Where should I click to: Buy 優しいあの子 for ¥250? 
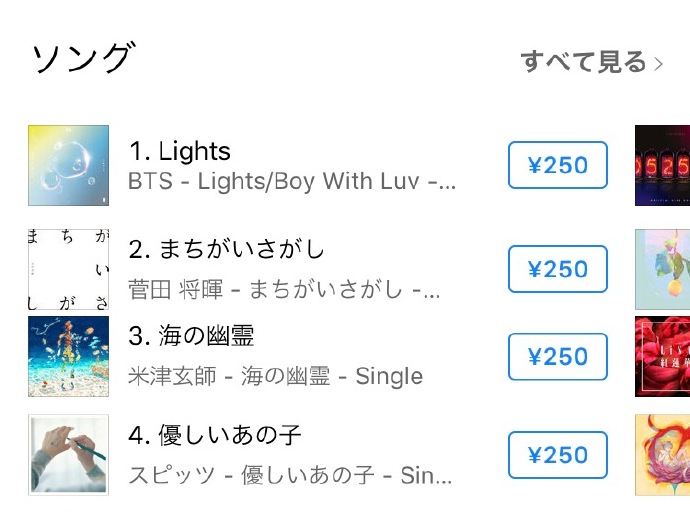[558, 455]
